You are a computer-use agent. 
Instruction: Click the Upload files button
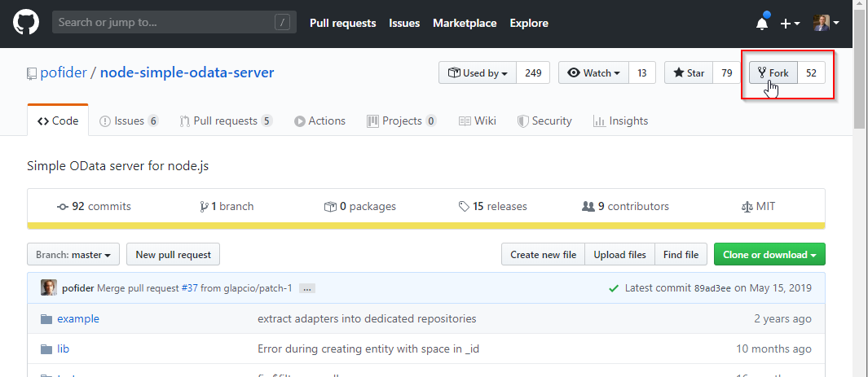coord(619,255)
